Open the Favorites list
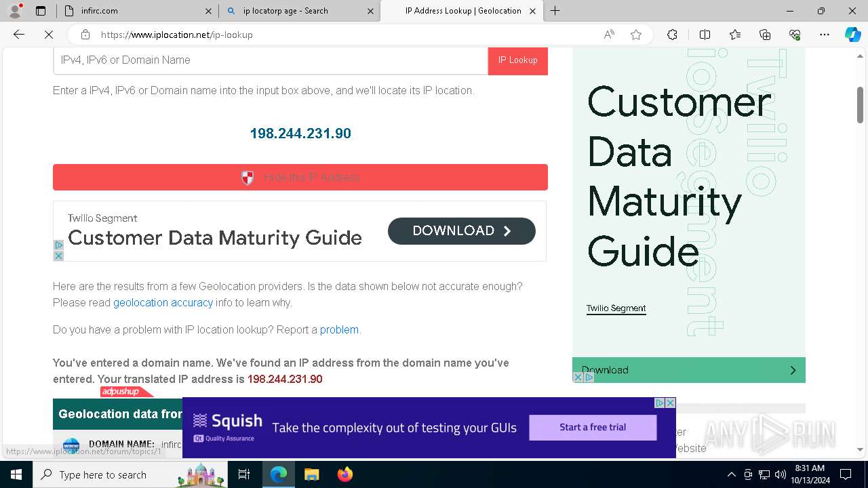 735,35
